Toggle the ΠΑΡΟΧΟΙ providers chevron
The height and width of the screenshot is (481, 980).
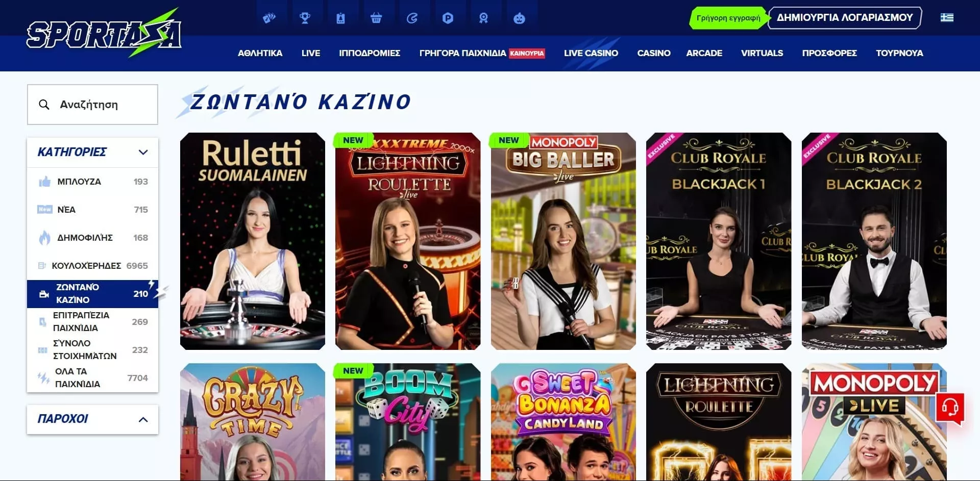pos(143,419)
